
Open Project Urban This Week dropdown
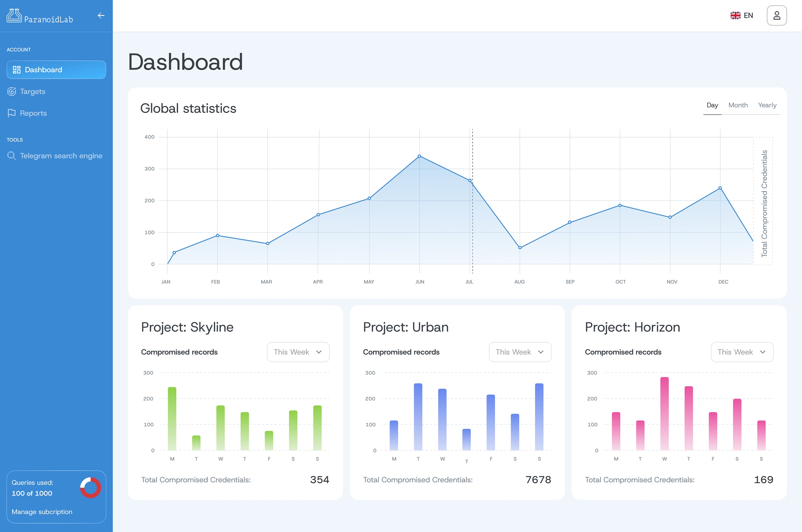point(520,352)
